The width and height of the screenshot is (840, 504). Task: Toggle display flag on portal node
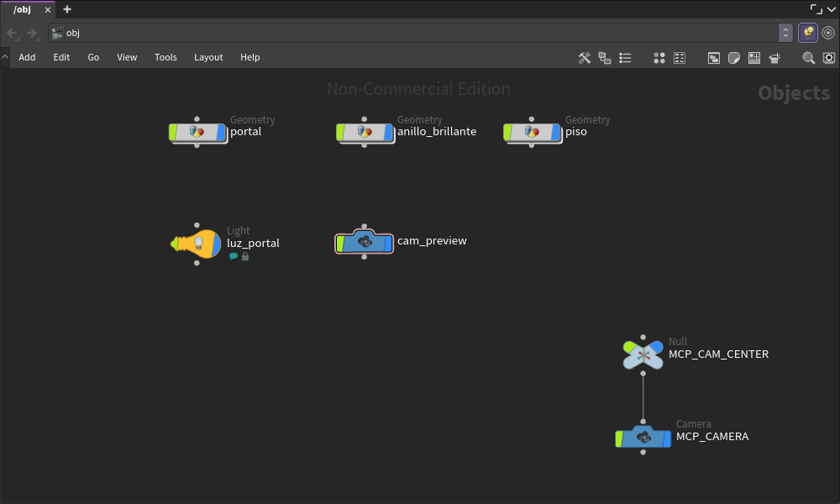point(221,132)
